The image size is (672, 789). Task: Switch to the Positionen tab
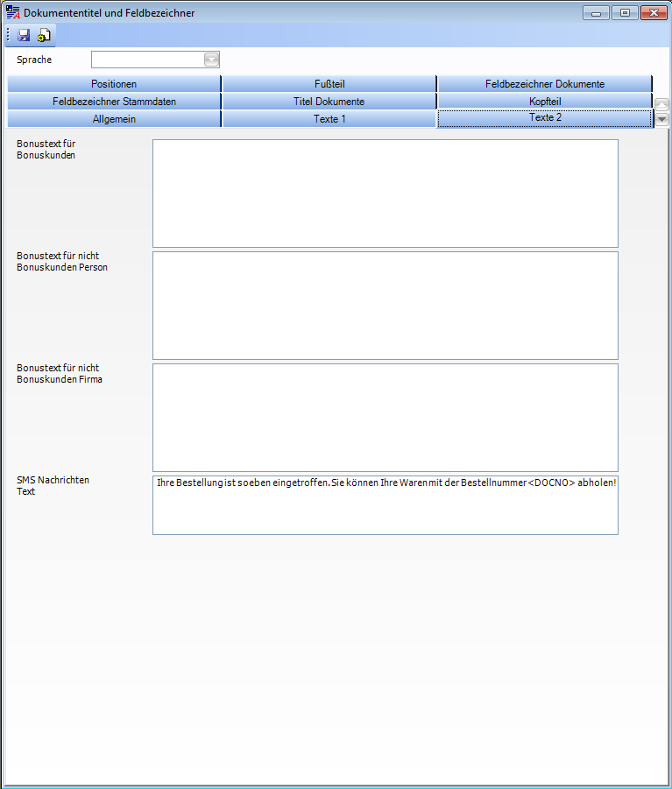coord(114,84)
